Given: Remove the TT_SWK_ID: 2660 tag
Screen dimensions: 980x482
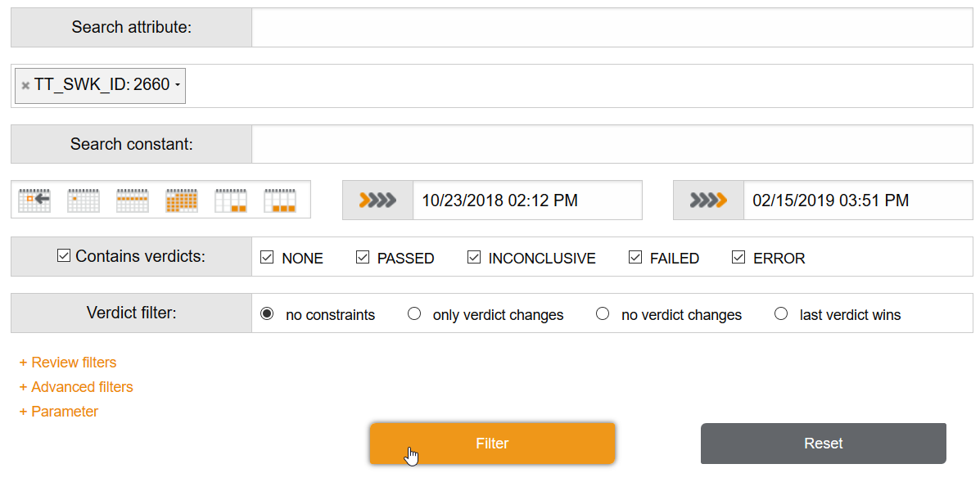Looking at the screenshot, I should tap(25, 85).
